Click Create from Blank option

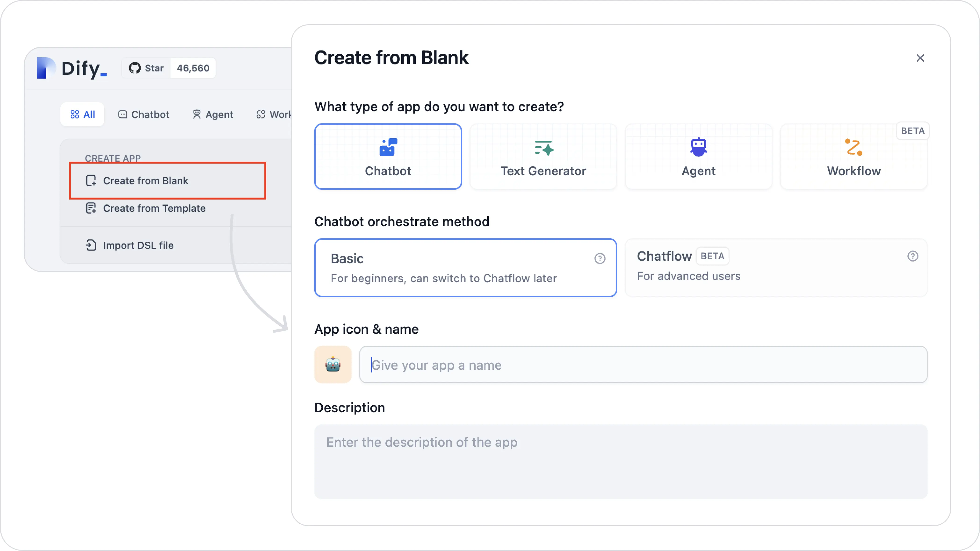tap(167, 181)
